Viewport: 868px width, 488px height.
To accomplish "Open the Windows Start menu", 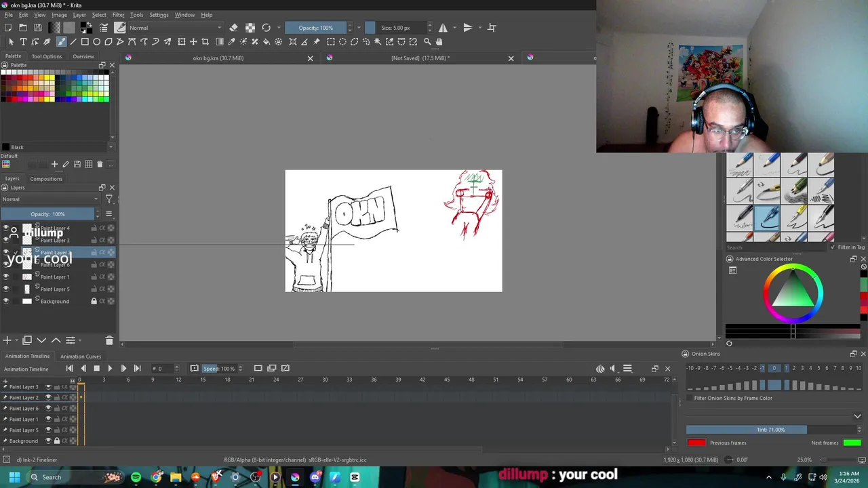I will coord(14,477).
